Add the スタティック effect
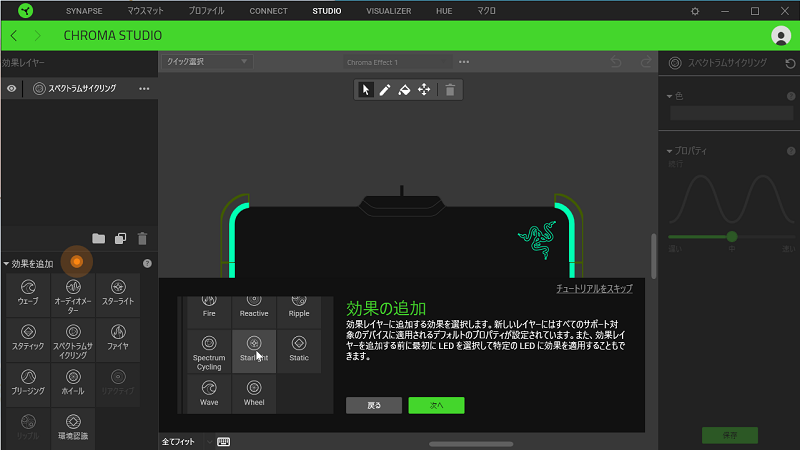The width and height of the screenshot is (800, 450). (28, 339)
